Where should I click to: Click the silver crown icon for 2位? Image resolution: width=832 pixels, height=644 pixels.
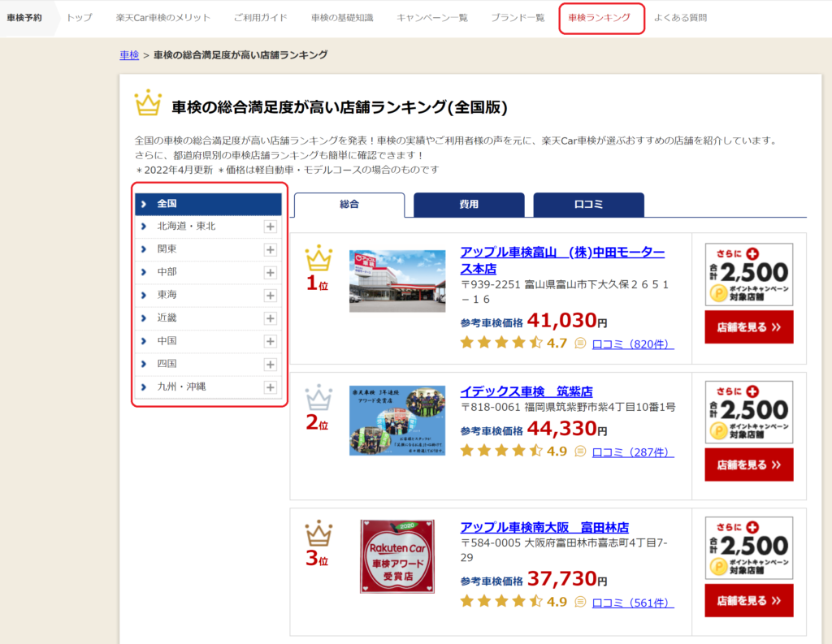click(318, 397)
